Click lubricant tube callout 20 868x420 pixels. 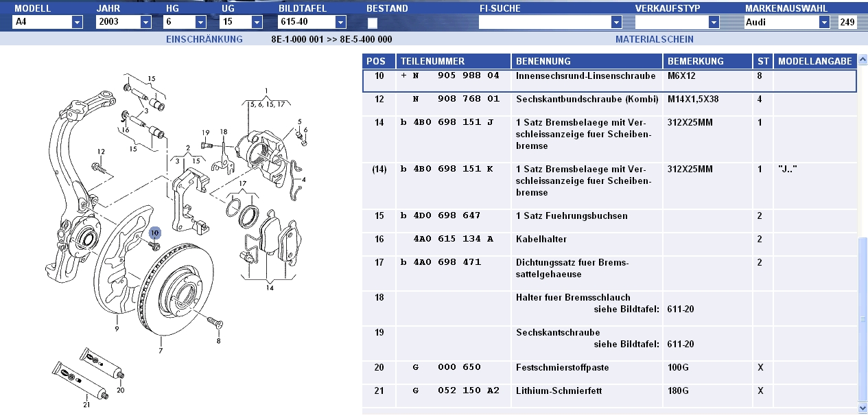coord(121,390)
